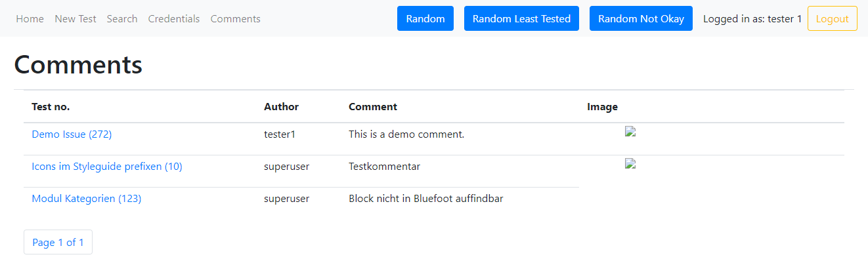
Task: Go to the Home page
Action: point(30,19)
